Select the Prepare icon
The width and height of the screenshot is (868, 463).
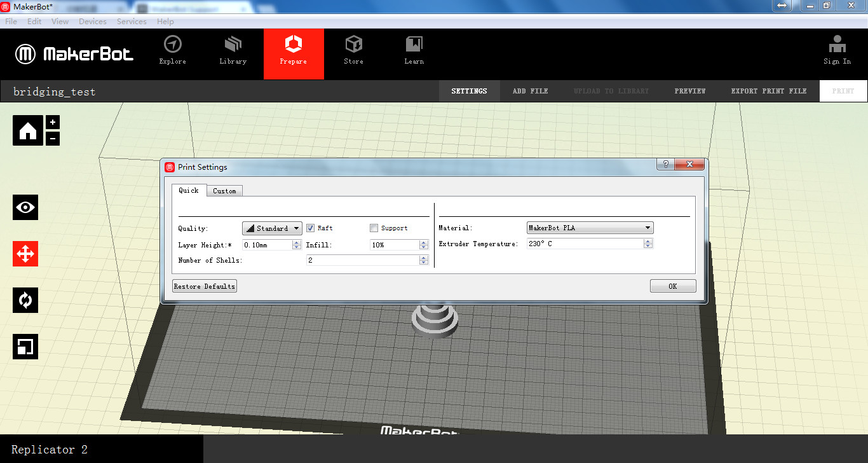click(294, 45)
